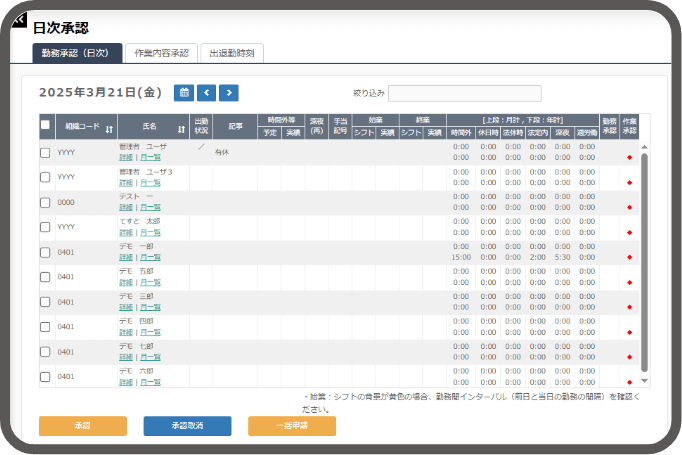Click the 5:30 value in デモ 一郎 row
Image resolution: width=682 pixels, height=455 pixels.
(x=562, y=258)
